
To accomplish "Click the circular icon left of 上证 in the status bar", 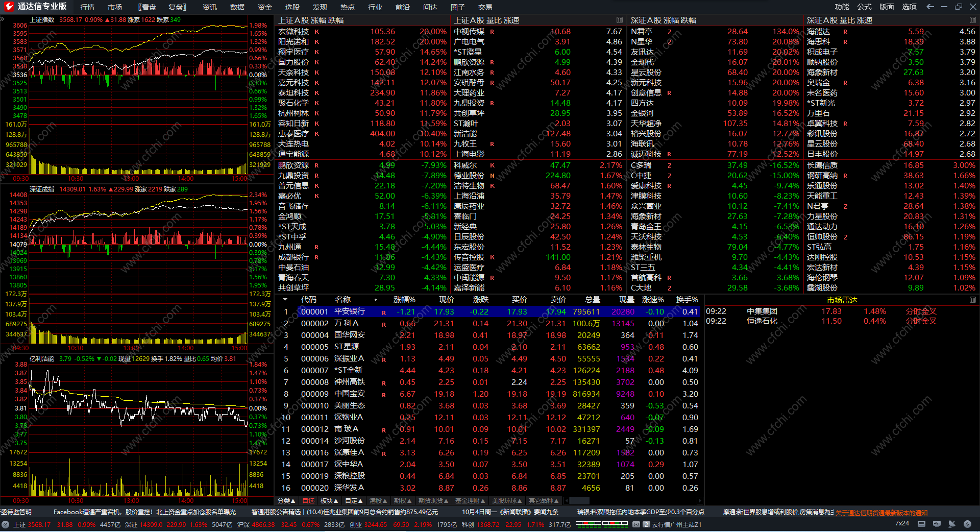I will pyautogui.click(x=5, y=524).
